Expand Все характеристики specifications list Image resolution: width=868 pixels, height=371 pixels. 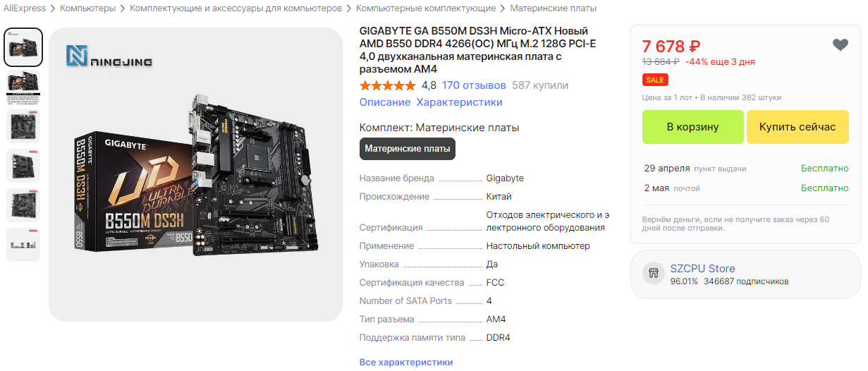point(406,362)
